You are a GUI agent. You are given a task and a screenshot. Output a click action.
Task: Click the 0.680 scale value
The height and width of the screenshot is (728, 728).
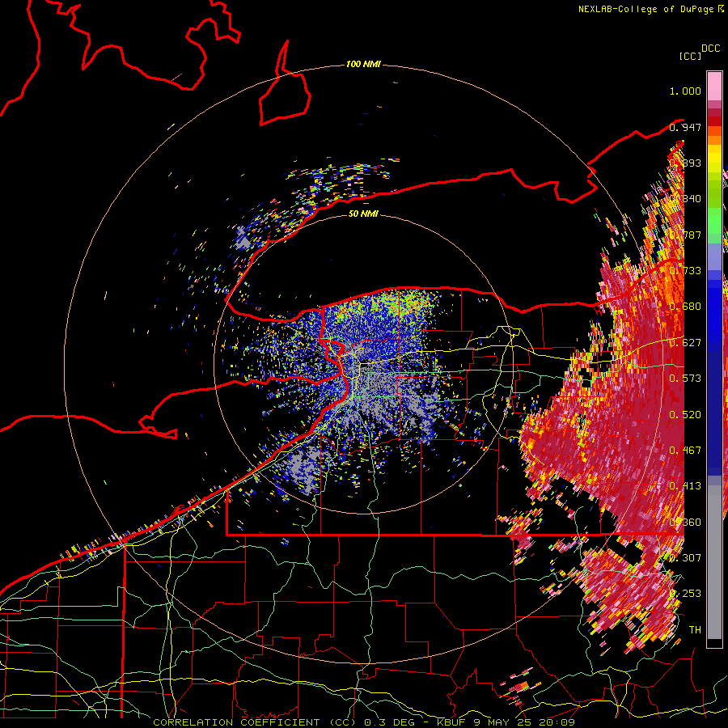685,307
